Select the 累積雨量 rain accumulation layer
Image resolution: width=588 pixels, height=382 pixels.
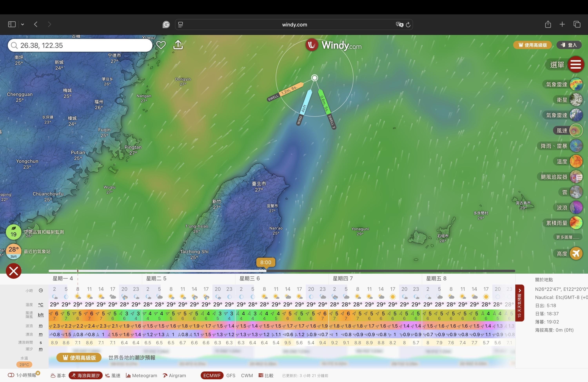(x=576, y=223)
